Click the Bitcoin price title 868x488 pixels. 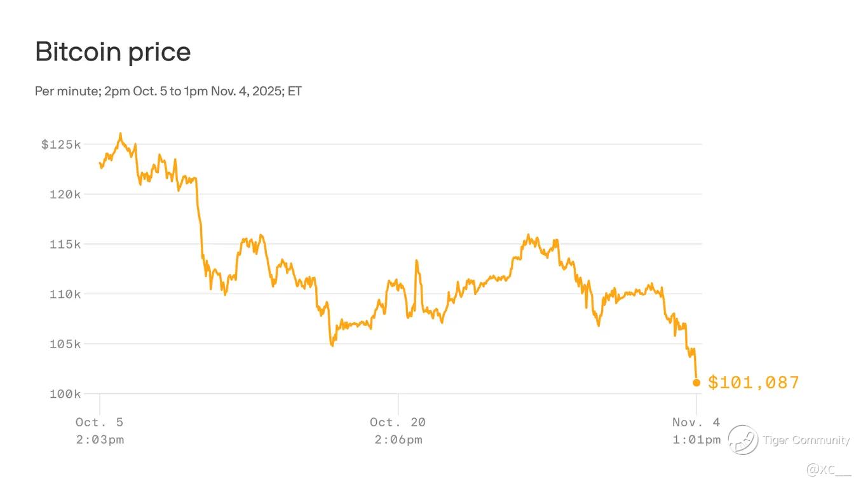(x=113, y=51)
